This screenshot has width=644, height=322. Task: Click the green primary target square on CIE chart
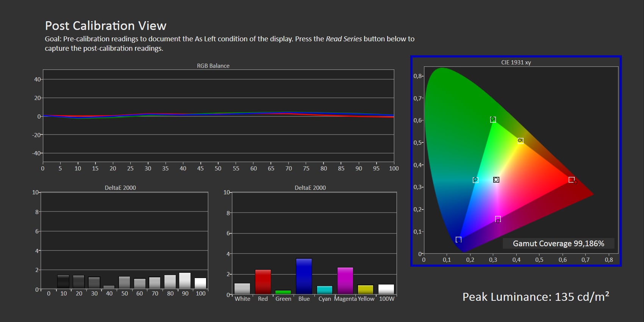tap(493, 120)
